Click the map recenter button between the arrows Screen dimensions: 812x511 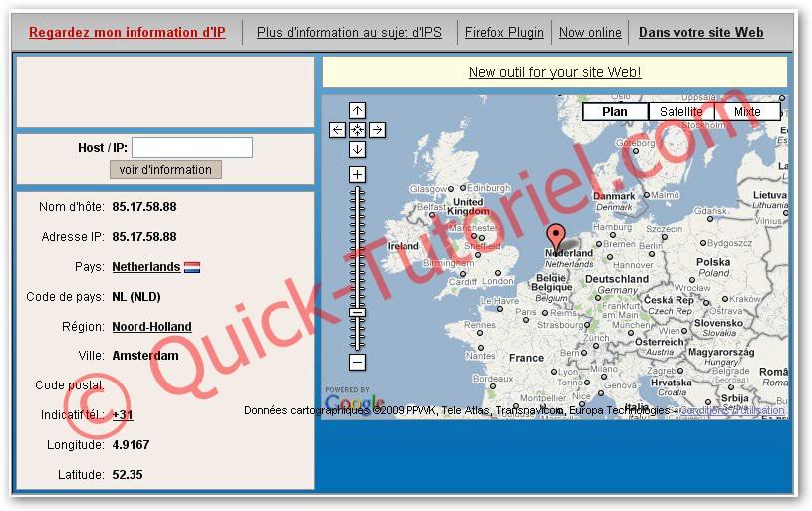(x=357, y=129)
